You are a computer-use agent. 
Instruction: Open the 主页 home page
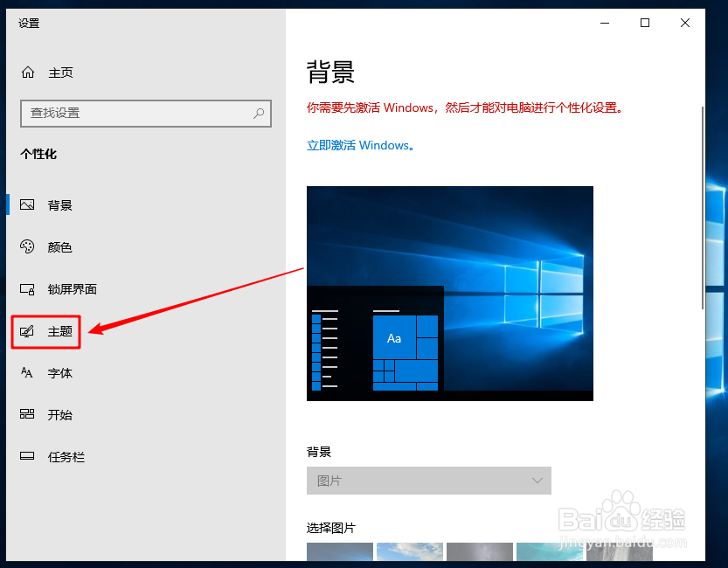pos(60,73)
